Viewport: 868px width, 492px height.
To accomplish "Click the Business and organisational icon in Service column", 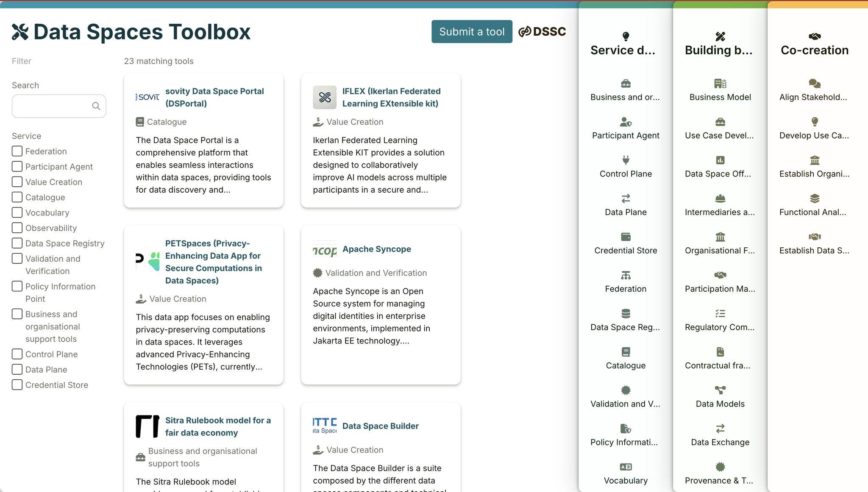I will [x=626, y=83].
